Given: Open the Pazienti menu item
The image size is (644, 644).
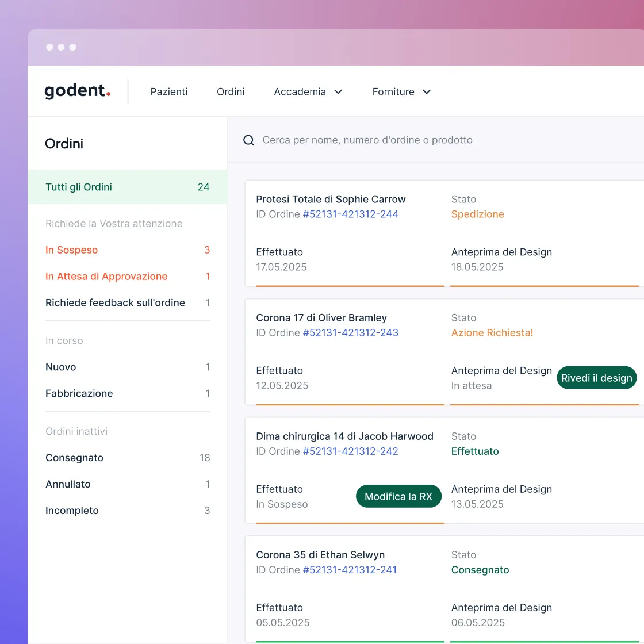Looking at the screenshot, I should [x=169, y=91].
